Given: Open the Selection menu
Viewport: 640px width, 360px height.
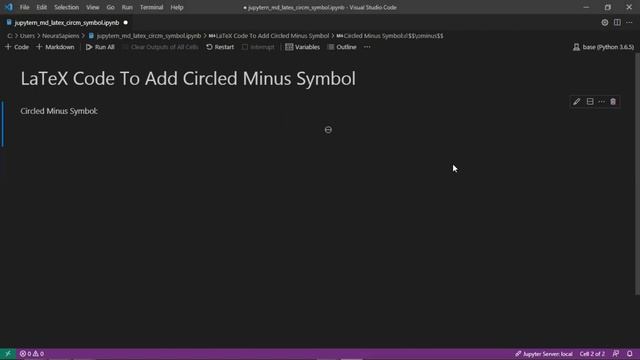Looking at the screenshot, I should coord(67,7).
